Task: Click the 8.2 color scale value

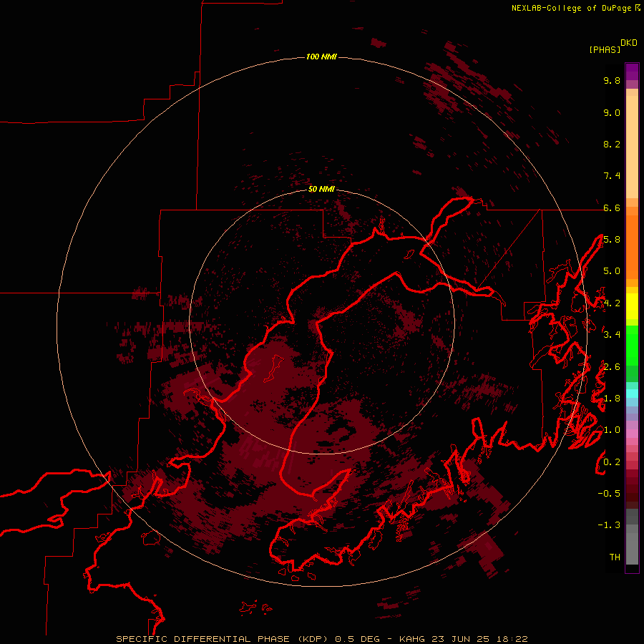Action: [x=612, y=144]
